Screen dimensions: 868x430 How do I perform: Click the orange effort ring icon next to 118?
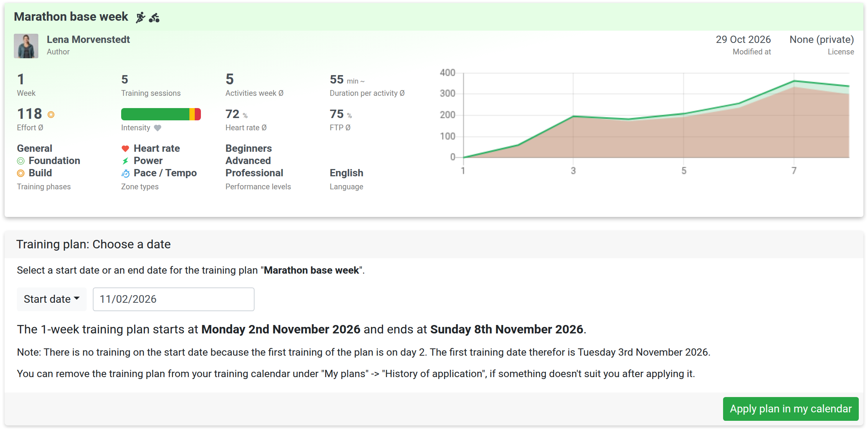[x=51, y=115]
